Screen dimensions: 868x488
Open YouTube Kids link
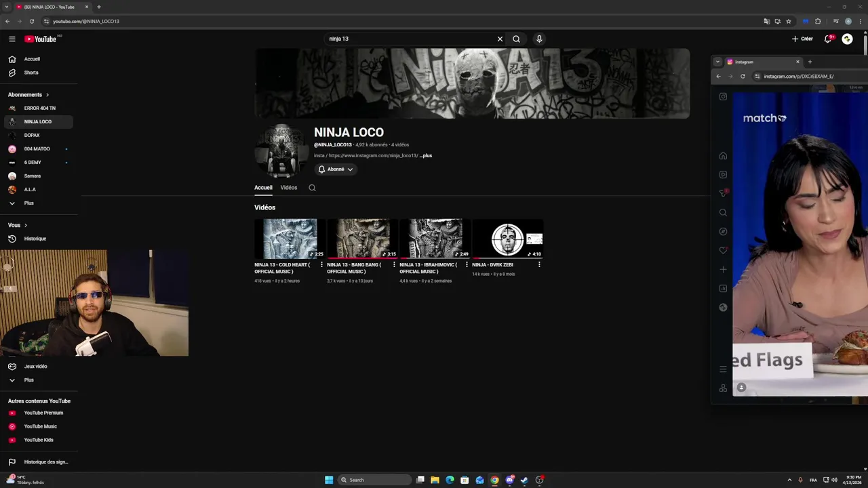(38, 440)
